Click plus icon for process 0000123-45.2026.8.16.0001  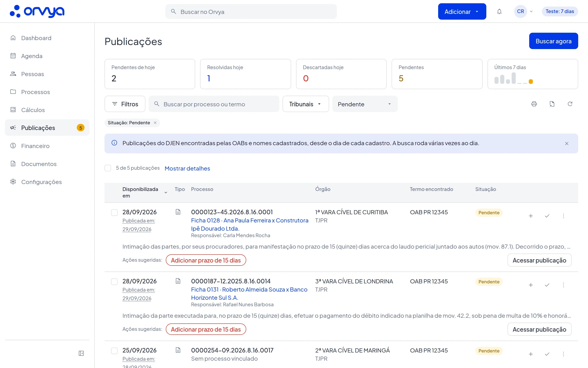531,216
